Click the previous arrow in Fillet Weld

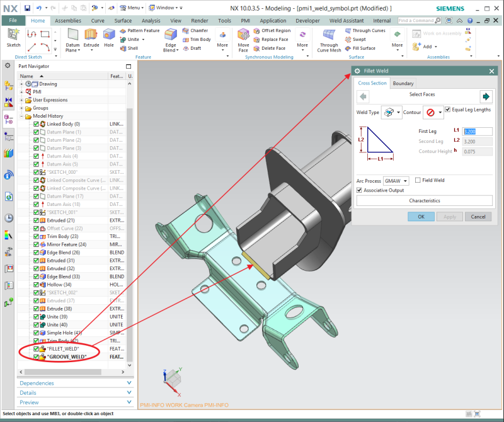[x=364, y=96]
